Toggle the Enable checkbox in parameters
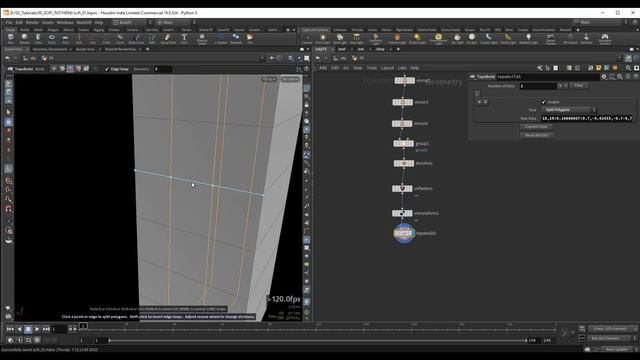 [x=543, y=102]
